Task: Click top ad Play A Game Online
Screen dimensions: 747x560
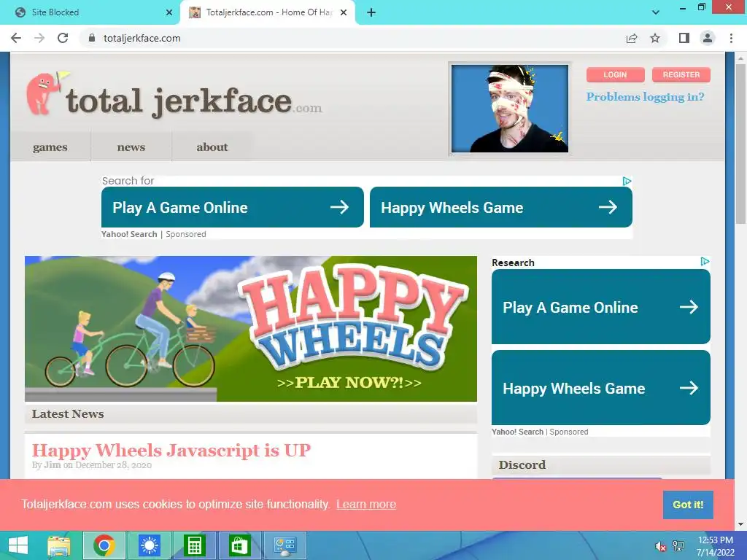Action: pos(233,207)
